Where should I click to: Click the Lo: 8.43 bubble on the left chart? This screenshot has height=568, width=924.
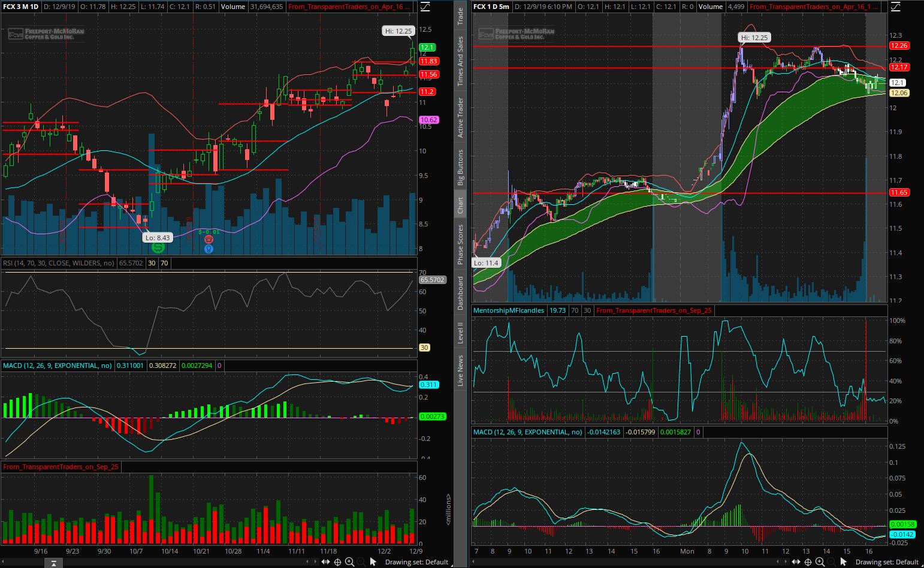(x=158, y=237)
